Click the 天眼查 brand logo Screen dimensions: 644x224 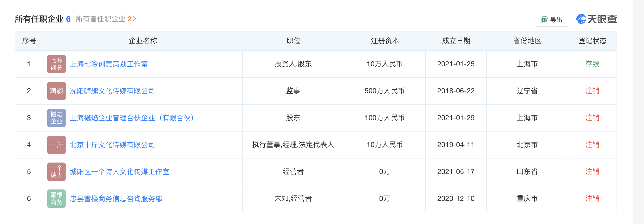tap(596, 19)
